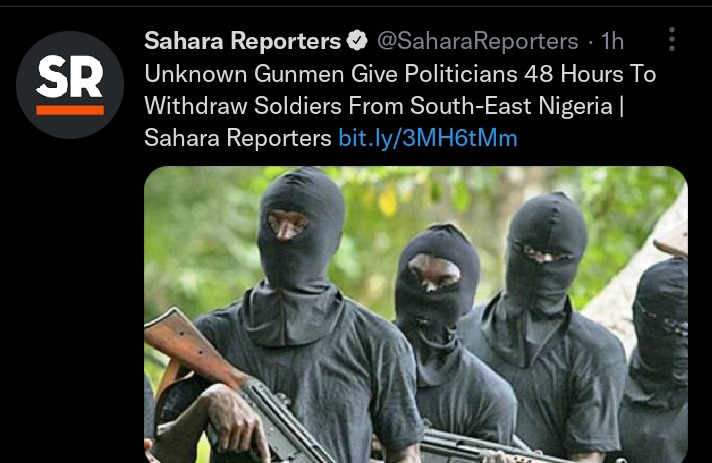
Task: Open the Sahara Reporters SR profile avatar
Action: pyautogui.click(x=70, y=85)
